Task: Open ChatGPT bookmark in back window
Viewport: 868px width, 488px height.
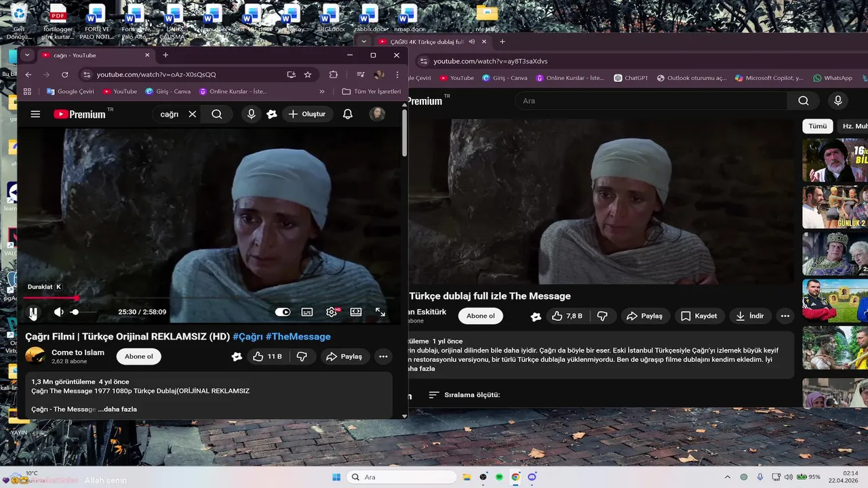Action: (x=631, y=78)
